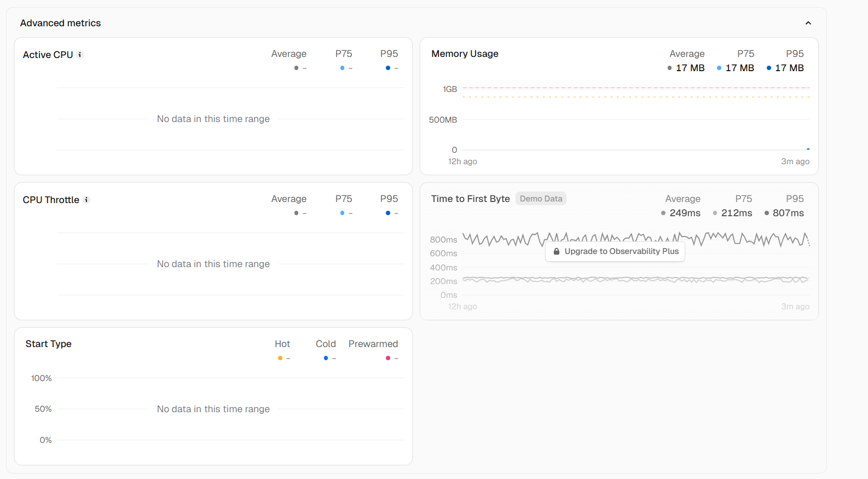Viewport: 868px width, 479px height.
Task: Click Memory Usage Average legend dot
Action: tap(669, 68)
